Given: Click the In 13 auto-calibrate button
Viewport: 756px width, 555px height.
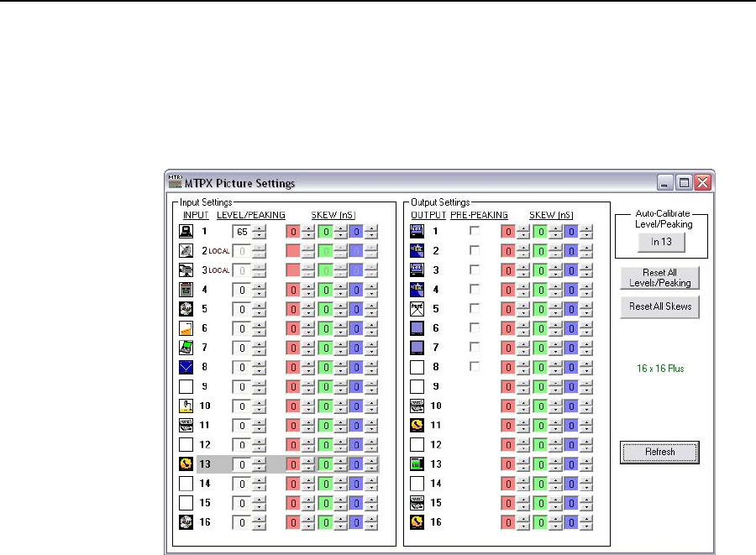Looking at the screenshot, I should pyautogui.click(x=662, y=242).
